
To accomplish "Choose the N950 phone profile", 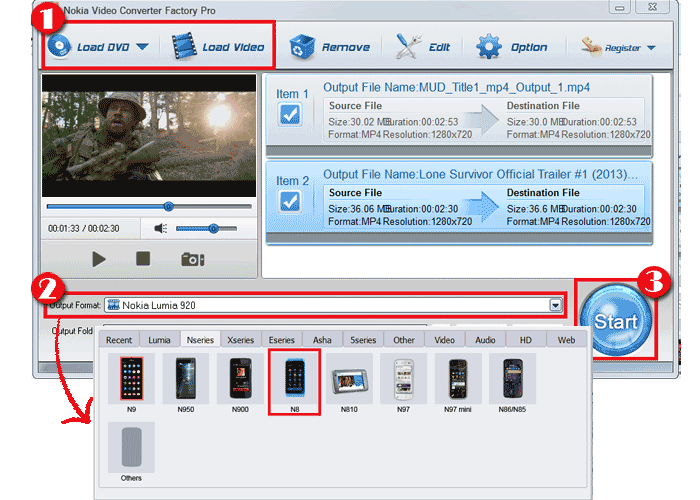I will tap(186, 383).
